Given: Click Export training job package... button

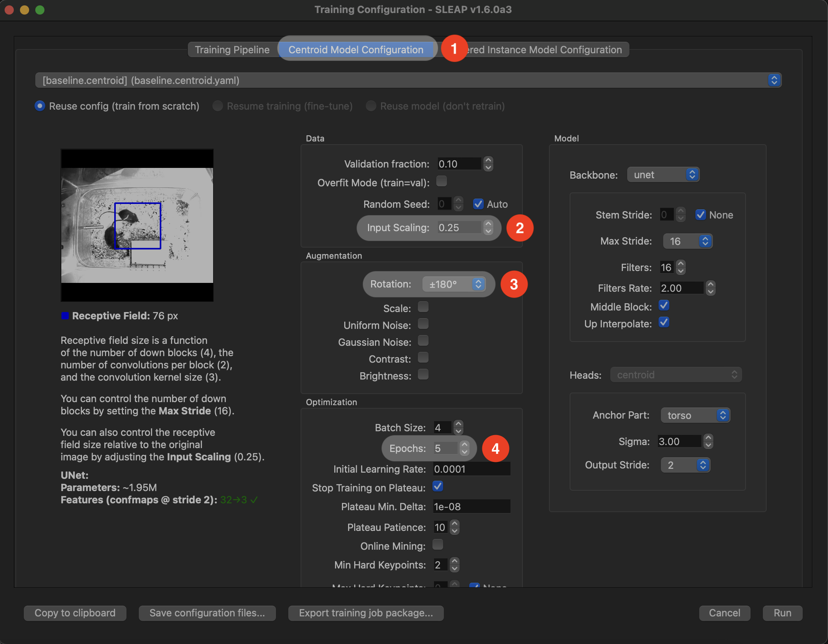Looking at the screenshot, I should pyautogui.click(x=366, y=613).
